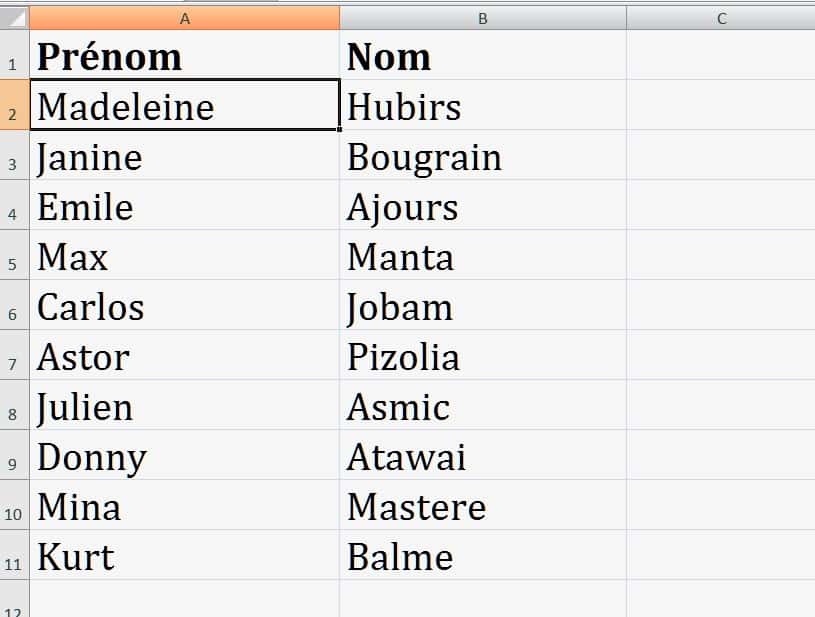Click the empty cell in column C row 2
Viewport: 815px width, 617px height.
(x=720, y=106)
